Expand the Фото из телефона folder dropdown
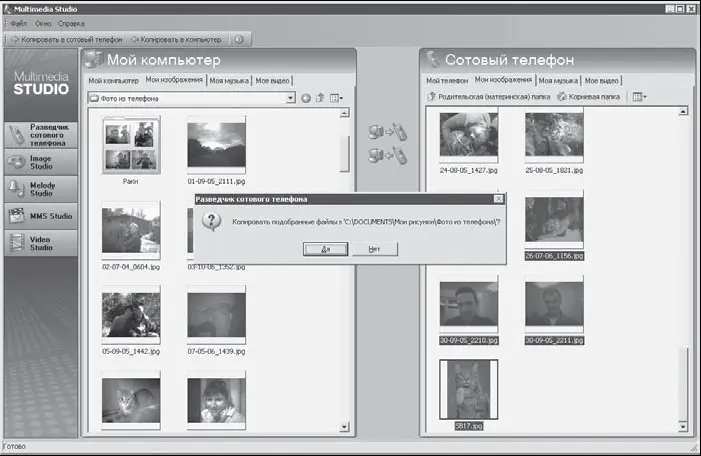Viewport: 701px width, 456px height. 291,98
